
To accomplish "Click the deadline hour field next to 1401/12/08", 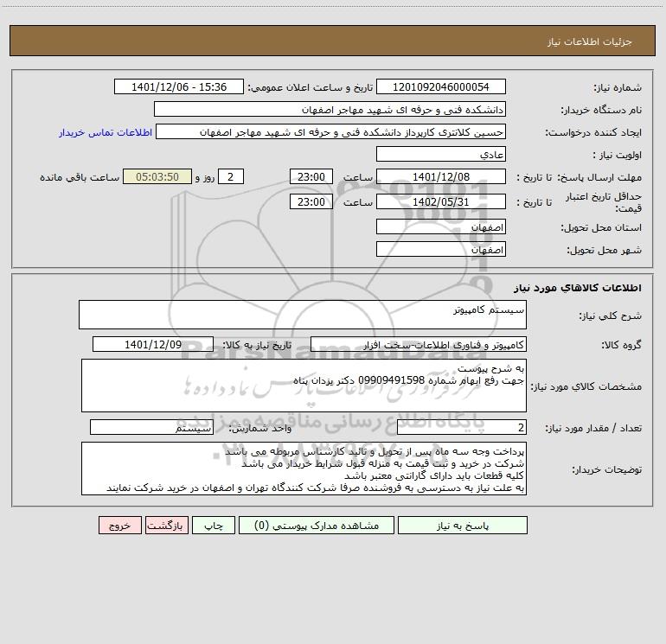I will coord(311,176).
